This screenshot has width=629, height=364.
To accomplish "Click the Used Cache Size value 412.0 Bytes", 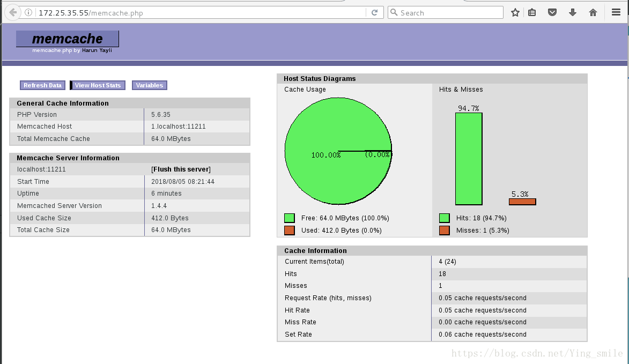I will coord(170,218).
